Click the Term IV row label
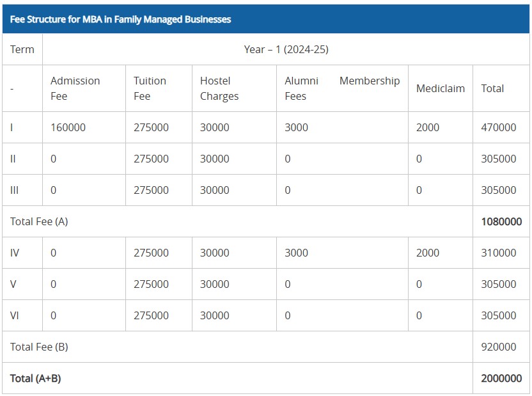This screenshot has height=396, width=532. (x=15, y=253)
